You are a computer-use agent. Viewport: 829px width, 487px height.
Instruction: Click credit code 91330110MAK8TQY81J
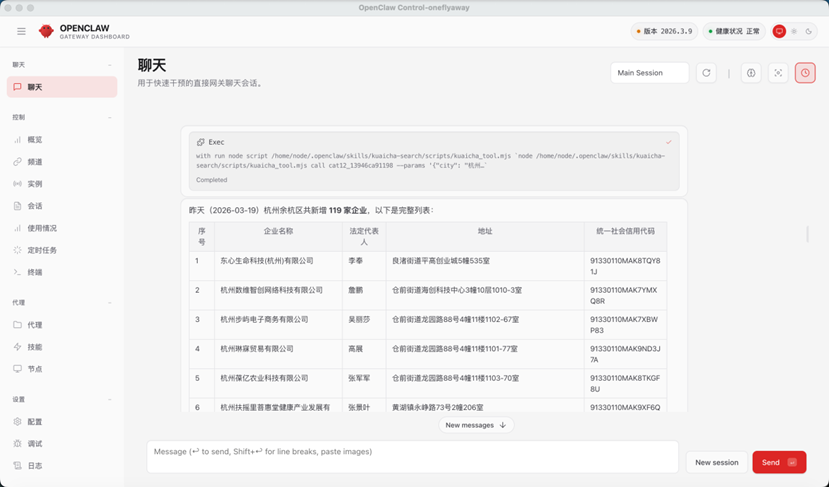(x=625, y=266)
